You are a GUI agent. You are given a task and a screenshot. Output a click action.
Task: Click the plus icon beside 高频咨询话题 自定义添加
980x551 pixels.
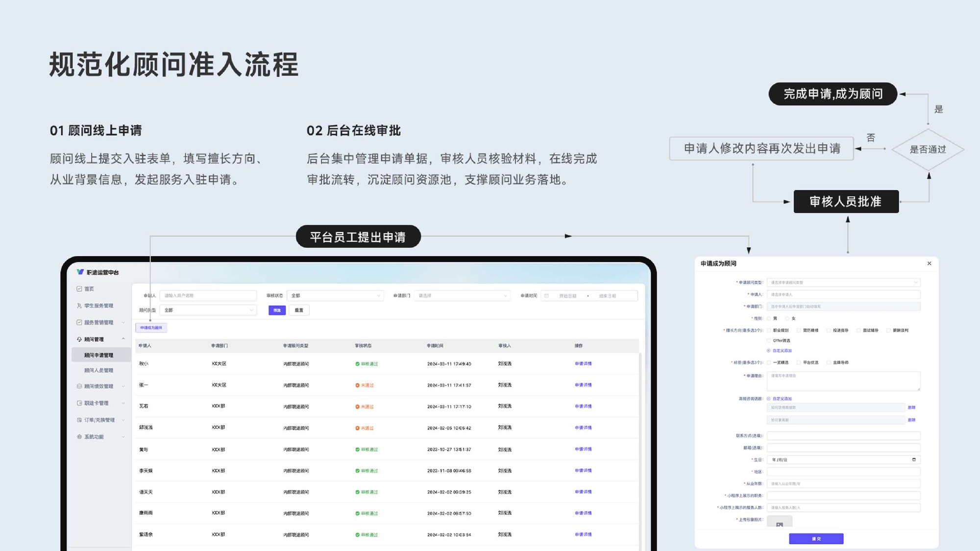coord(768,399)
